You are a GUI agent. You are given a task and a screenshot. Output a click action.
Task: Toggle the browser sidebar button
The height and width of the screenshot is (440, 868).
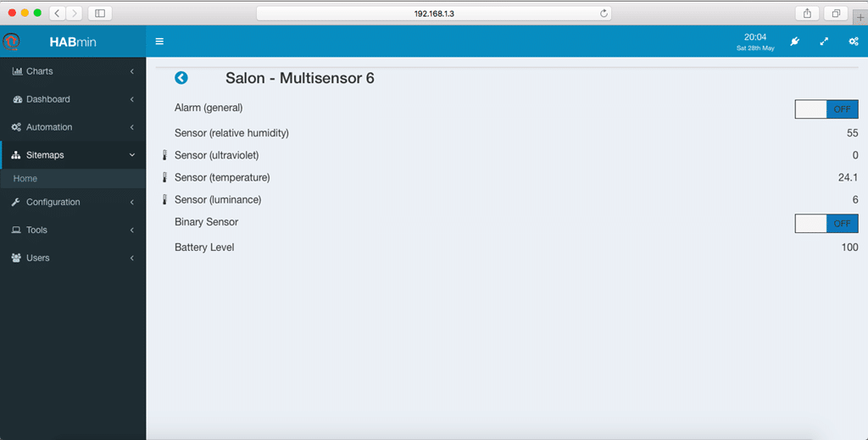[100, 14]
